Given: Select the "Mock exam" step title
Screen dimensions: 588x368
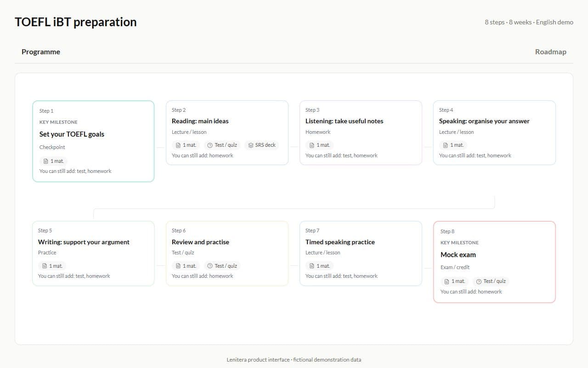Looking at the screenshot, I should click(458, 255).
